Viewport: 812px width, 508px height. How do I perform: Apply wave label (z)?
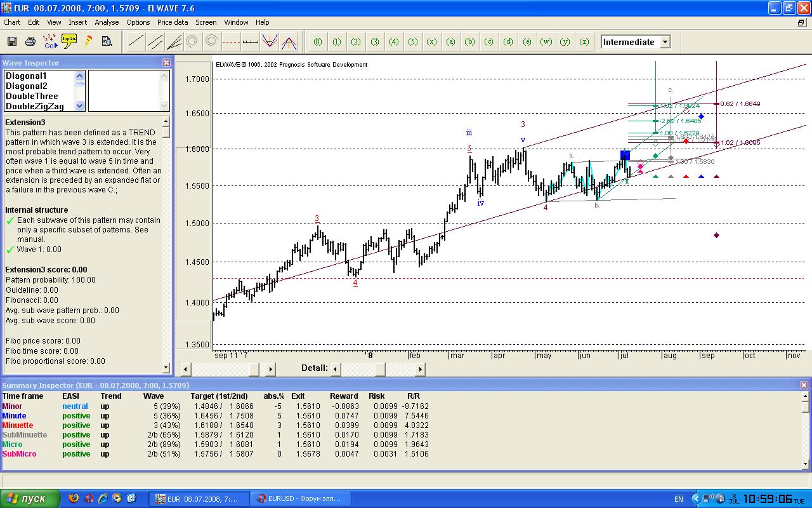[584, 42]
